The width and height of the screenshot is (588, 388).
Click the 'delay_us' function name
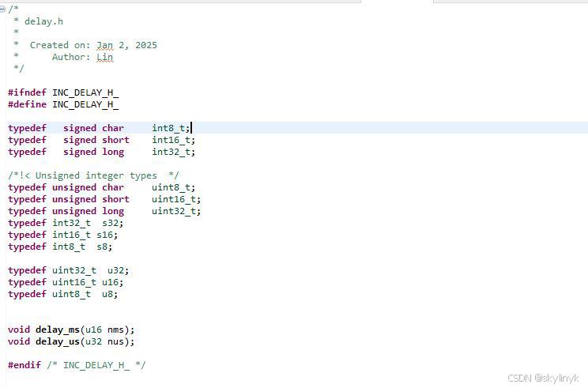pyautogui.click(x=58, y=342)
